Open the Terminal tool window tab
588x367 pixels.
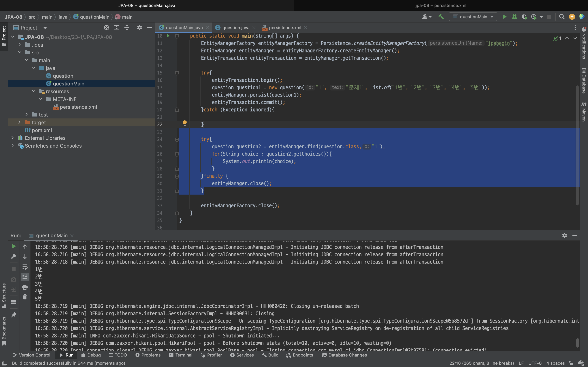(181, 355)
